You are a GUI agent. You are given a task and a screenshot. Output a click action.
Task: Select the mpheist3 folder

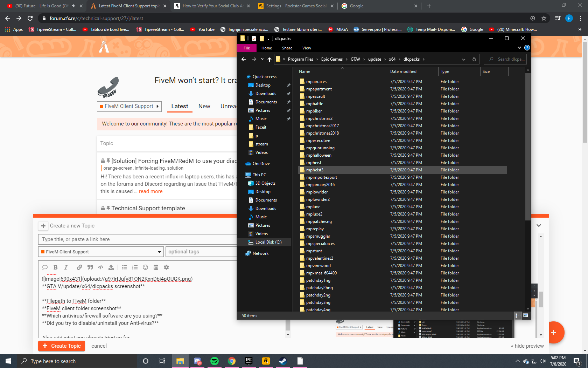[402, 170]
